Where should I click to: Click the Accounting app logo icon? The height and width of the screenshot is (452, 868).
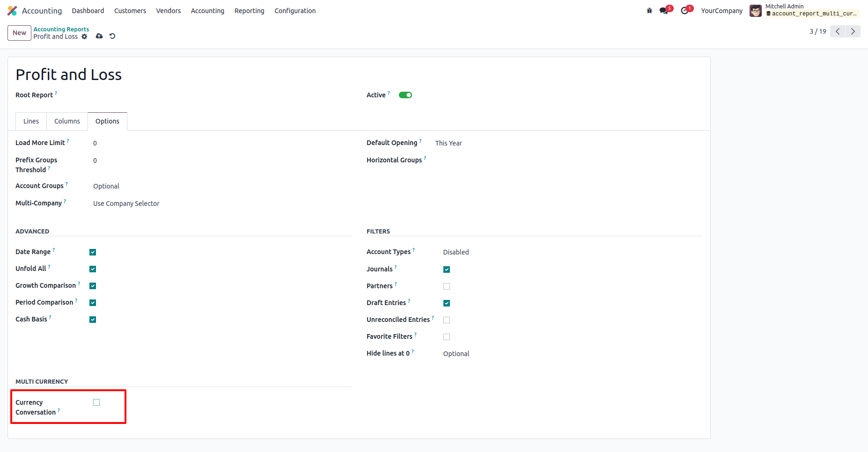pyautogui.click(x=12, y=11)
